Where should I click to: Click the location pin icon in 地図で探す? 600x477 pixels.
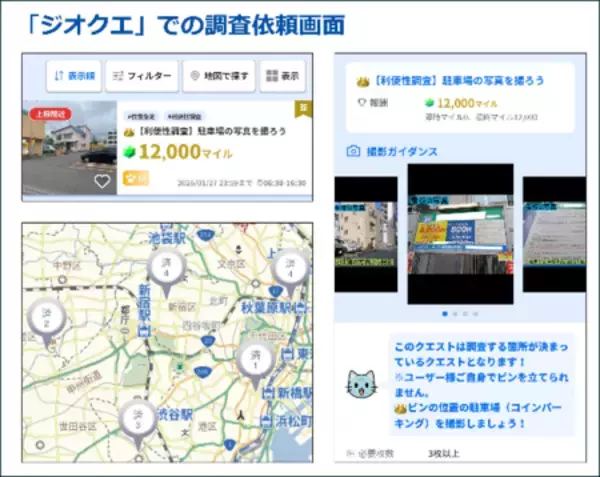tap(195, 76)
